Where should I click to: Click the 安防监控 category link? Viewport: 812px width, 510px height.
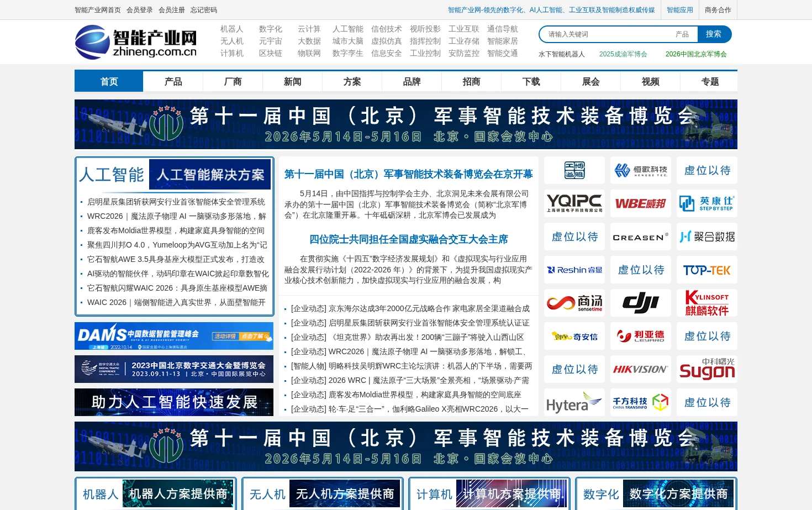[464, 53]
